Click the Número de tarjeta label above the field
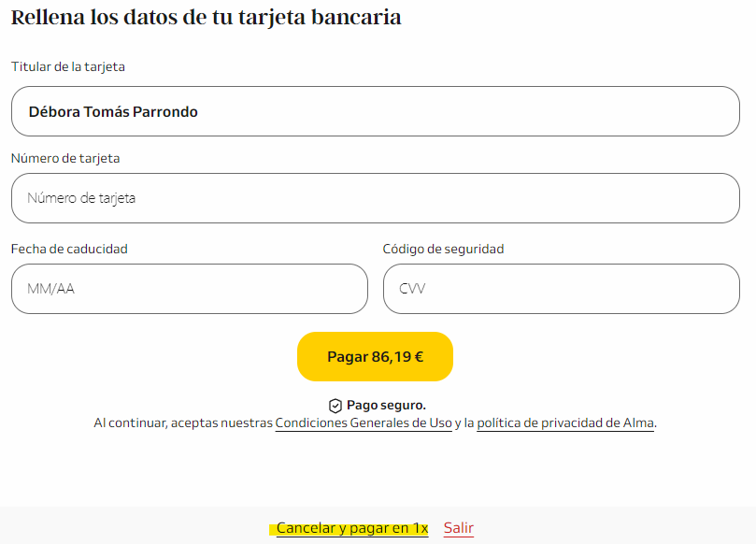The height and width of the screenshot is (544, 756). pos(65,158)
